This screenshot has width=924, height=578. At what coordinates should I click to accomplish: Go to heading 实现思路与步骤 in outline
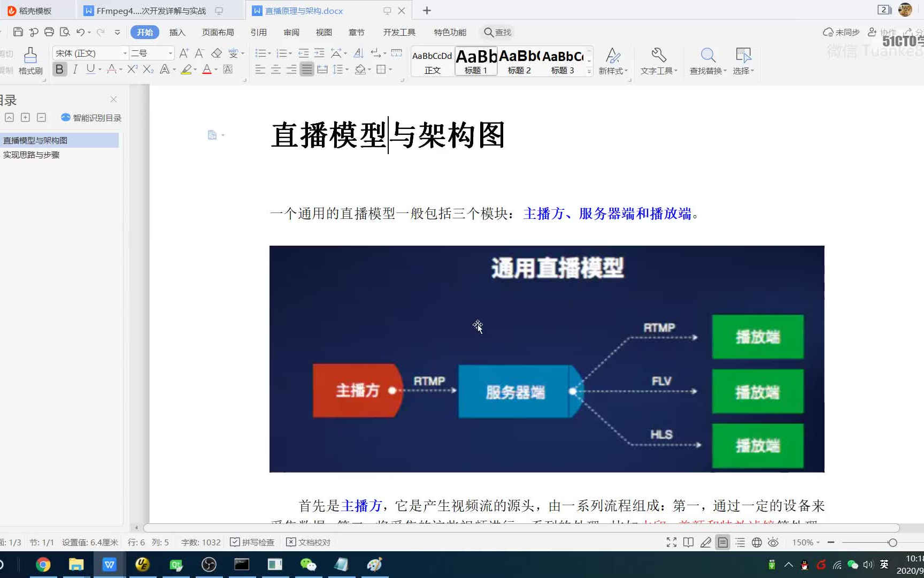(32, 155)
